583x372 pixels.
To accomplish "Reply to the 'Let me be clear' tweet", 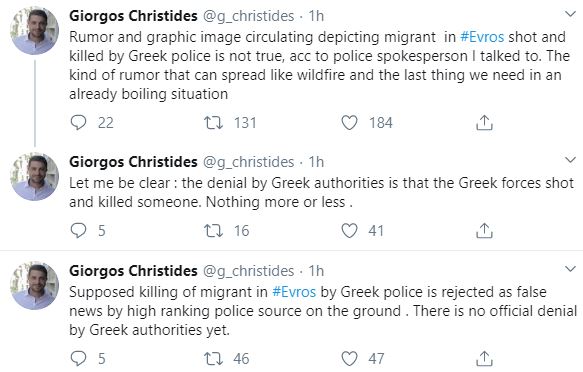I will [78, 230].
